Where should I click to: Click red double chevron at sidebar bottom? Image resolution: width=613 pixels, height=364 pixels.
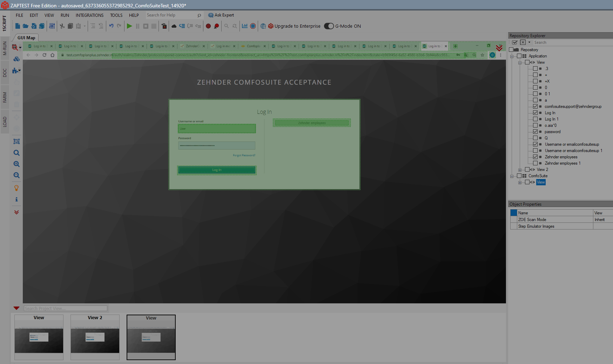16,212
